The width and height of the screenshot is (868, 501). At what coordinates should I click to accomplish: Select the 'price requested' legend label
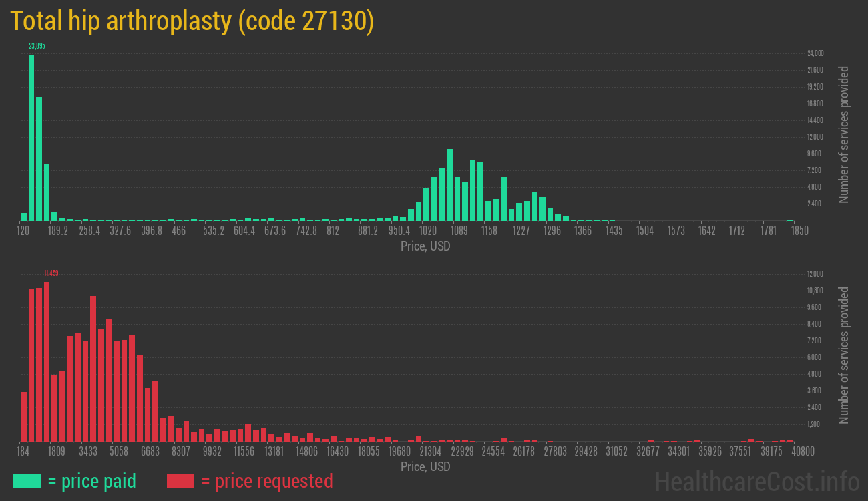266,481
